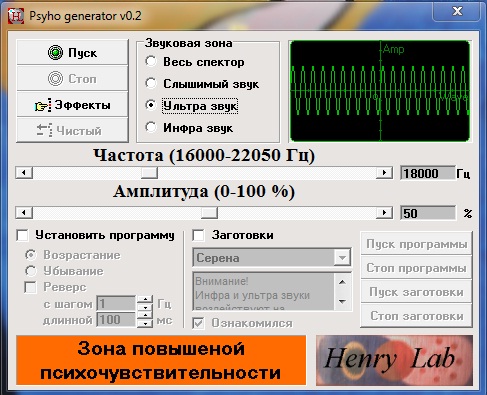Screen dimensions: 487x395
Task: Click the orange Зона повышеной психочувствительности banner
Action: click(x=161, y=360)
